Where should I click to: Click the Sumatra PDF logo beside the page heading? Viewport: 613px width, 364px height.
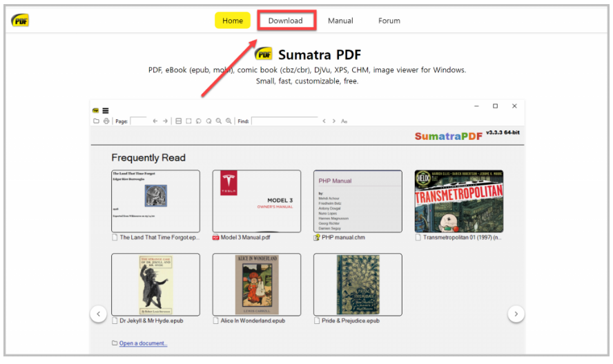(264, 54)
